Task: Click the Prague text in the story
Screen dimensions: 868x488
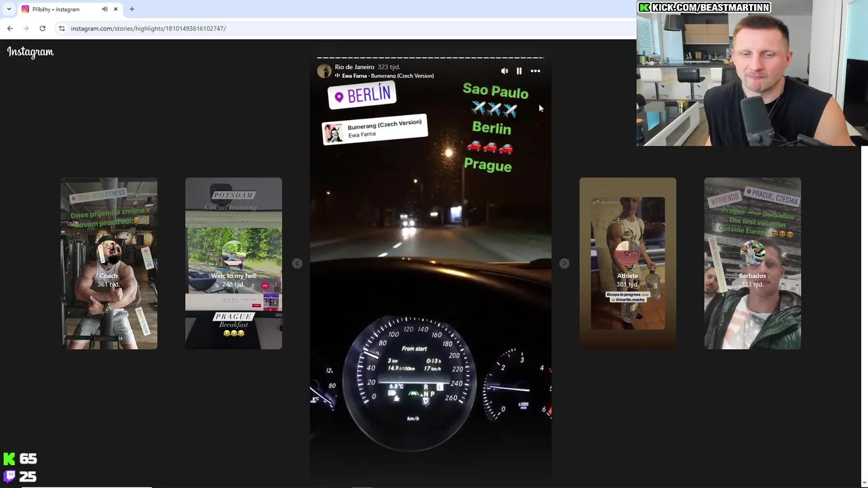Action: (488, 165)
